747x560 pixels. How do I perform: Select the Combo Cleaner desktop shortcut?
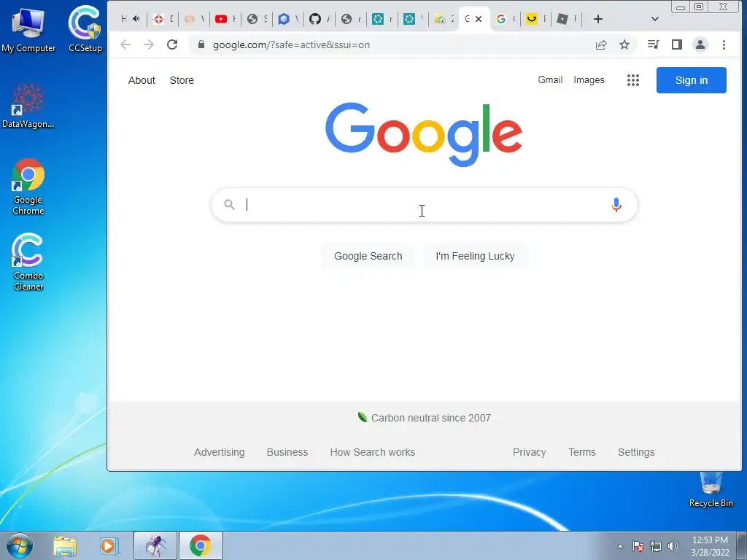28,262
